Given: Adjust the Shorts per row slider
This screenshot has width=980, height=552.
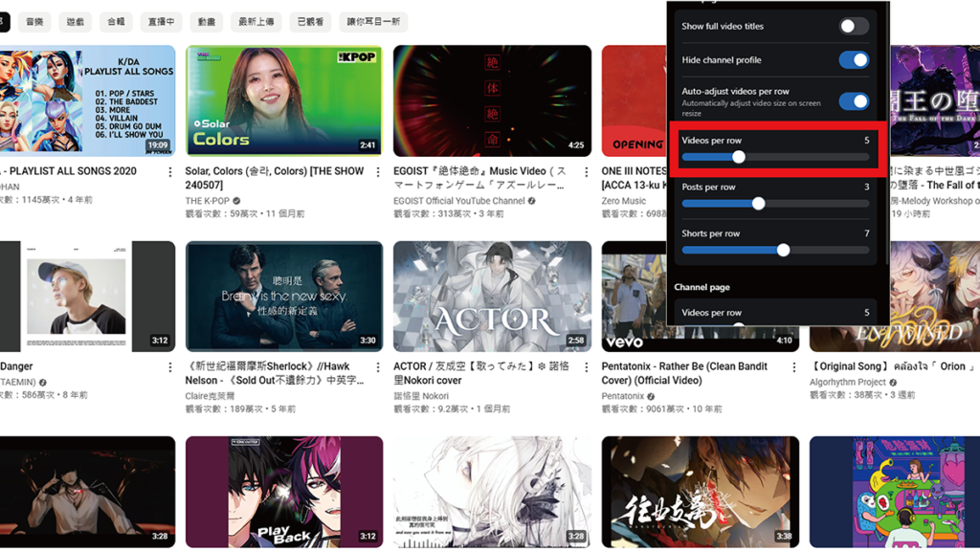Looking at the screenshot, I should point(775,250).
